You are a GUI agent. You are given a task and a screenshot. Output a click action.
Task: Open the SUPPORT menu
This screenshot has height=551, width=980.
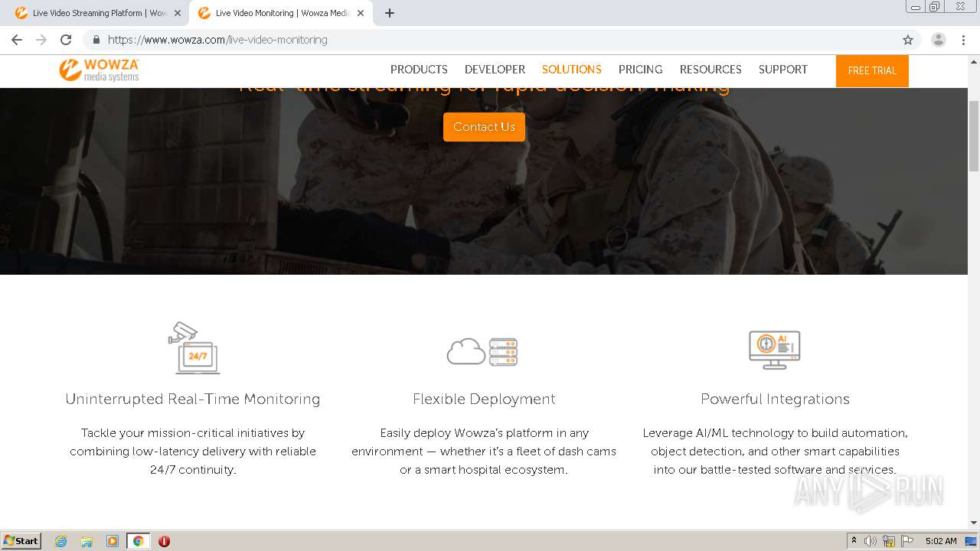pos(782,70)
